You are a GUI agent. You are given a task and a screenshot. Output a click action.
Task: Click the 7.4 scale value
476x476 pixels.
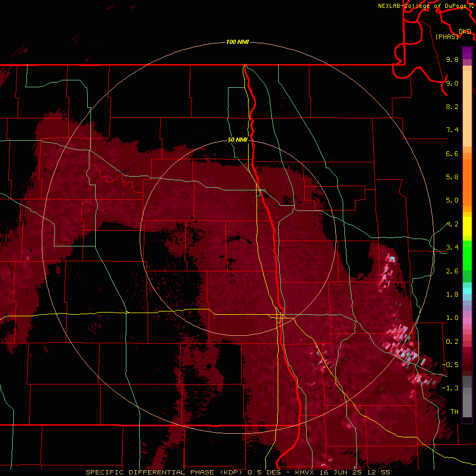coord(452,130)
